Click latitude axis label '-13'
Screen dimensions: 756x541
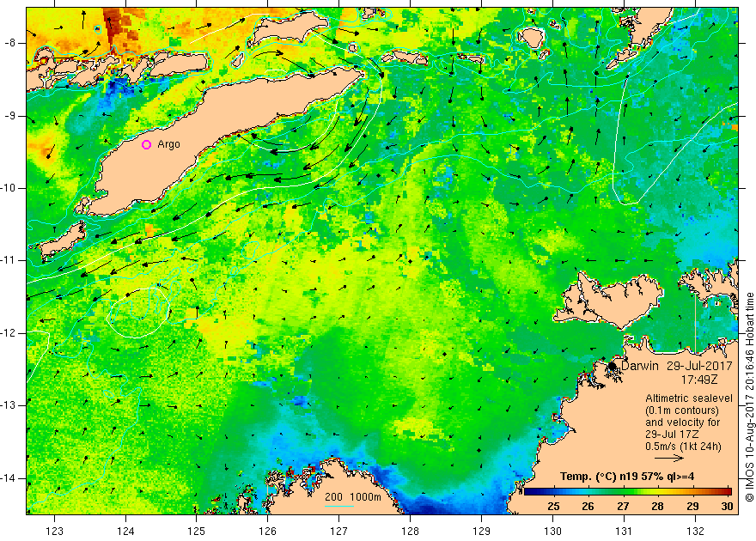click(x=9, y=405)
